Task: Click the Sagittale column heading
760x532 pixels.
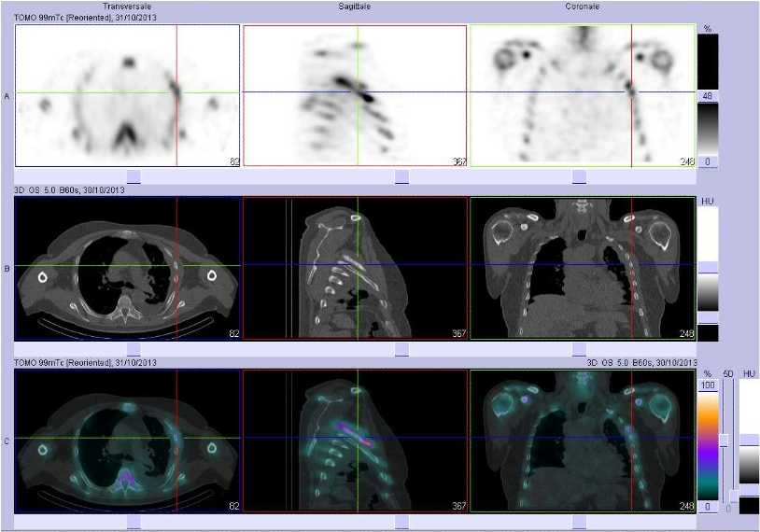Action: [x=354, y=7]
